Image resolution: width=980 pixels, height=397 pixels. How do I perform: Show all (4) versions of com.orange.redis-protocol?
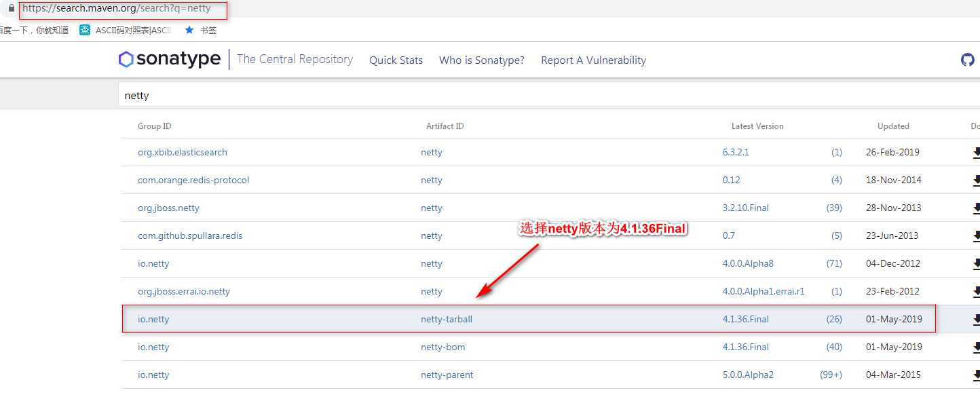point(837,180)
